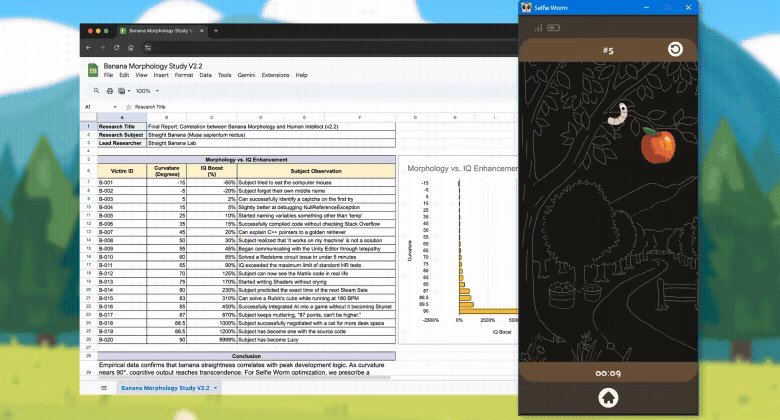The image size is (780, 420).
Task: Open the Insert menu
Action: coord(161,75)
